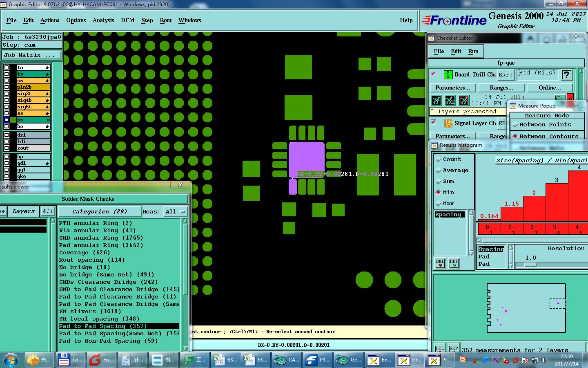Image resolution: width=588 pixels, height=368 pixels.
Task: Open the P3... taskbar application
Action: 317,360
